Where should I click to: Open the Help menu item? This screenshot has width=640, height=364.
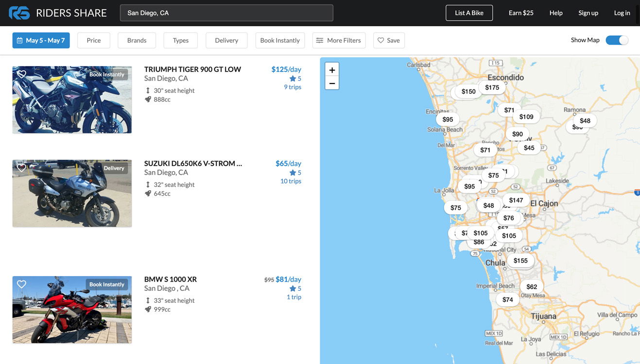coord(556,13)
